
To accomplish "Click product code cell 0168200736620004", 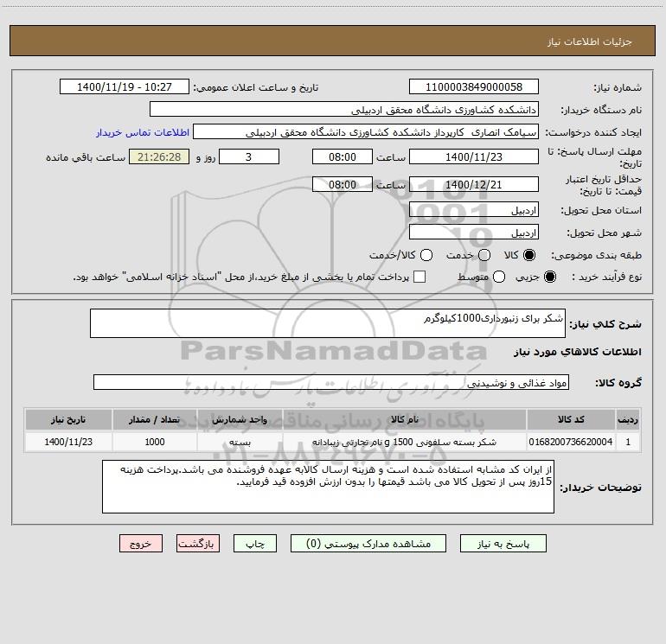I will [x=571, y=442].
